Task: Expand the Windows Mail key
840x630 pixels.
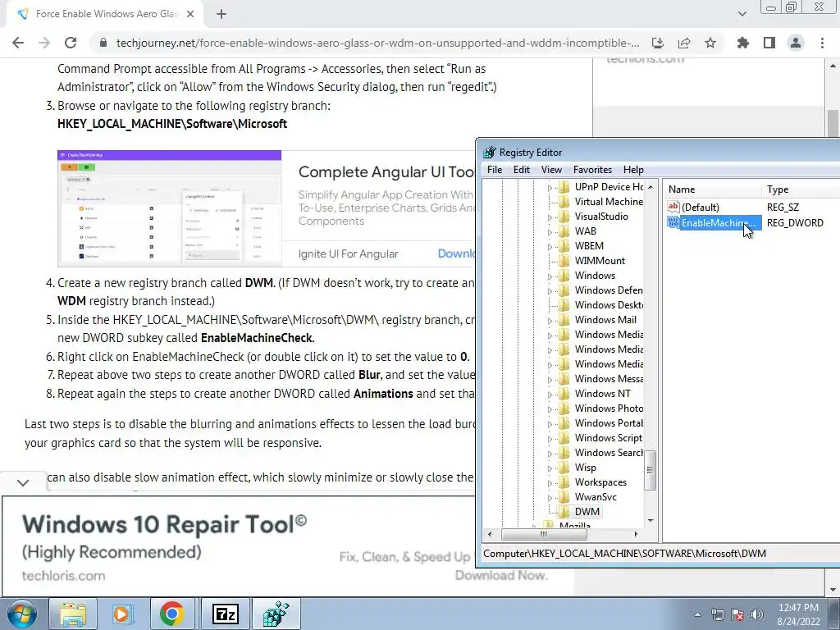Action: point(550,321)
